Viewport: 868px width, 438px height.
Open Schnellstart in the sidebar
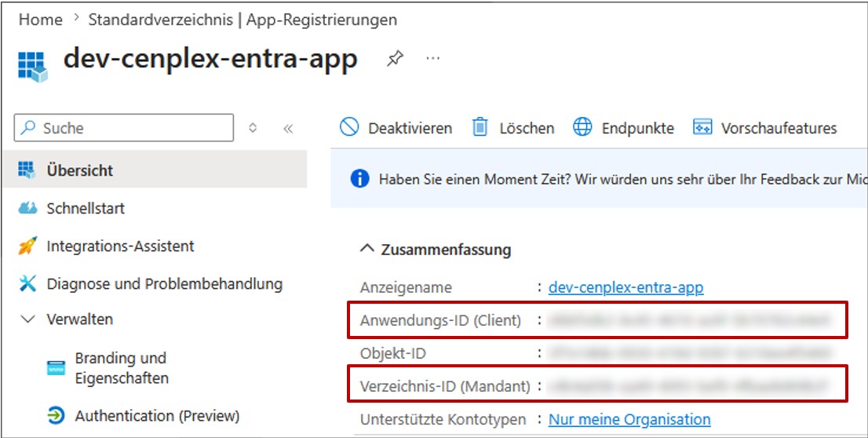[86, 208]
